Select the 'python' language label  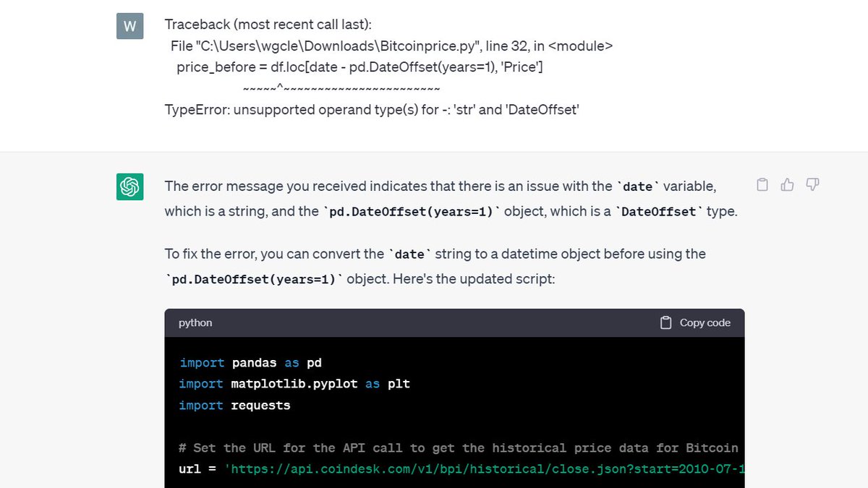click(195, 323)
